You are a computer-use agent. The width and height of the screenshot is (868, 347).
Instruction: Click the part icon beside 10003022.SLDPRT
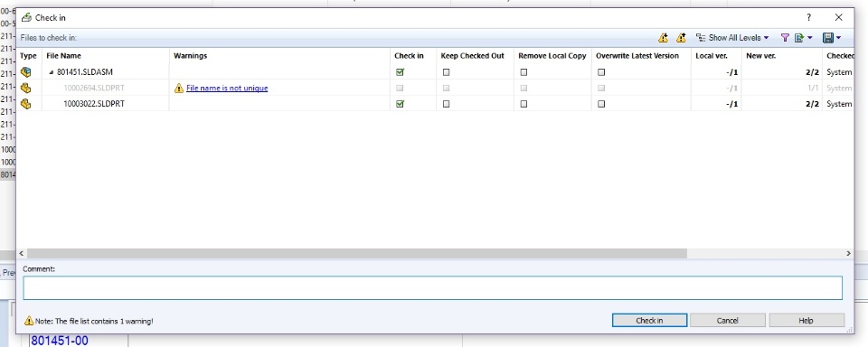pos(25,104)
